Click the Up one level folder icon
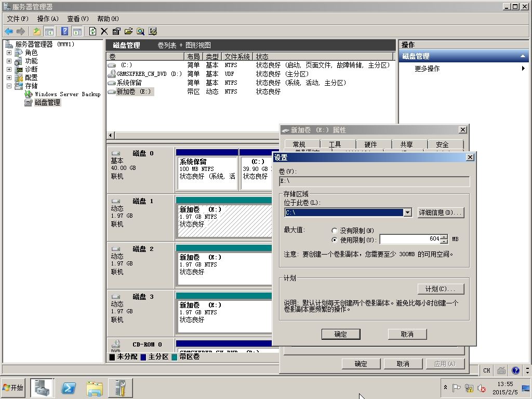The height and width of the screenshot is (399, 532). 37,32
